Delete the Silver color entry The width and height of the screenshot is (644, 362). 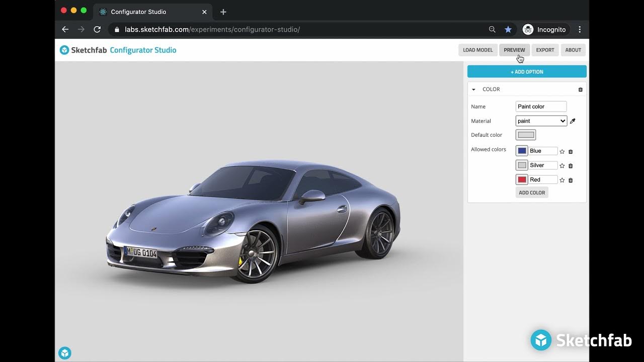click(x=571, y=165)
